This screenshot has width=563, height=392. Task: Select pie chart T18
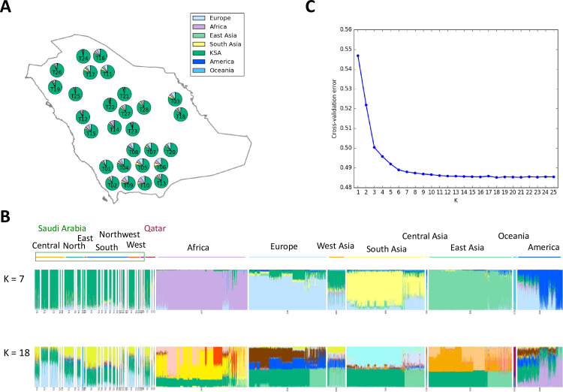181,114
